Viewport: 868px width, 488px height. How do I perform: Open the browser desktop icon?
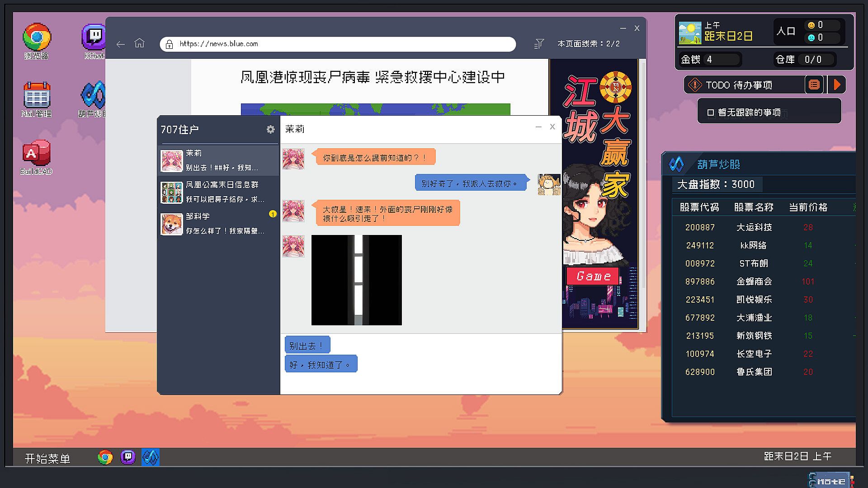pos(37,37)
